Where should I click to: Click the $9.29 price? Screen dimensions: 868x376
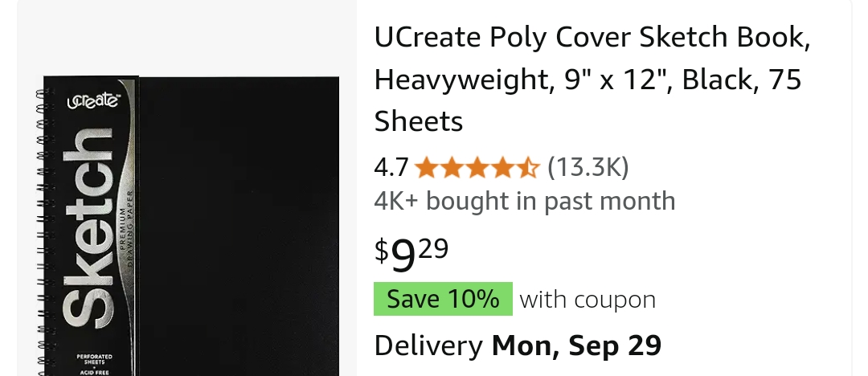[x=411, y=252]
